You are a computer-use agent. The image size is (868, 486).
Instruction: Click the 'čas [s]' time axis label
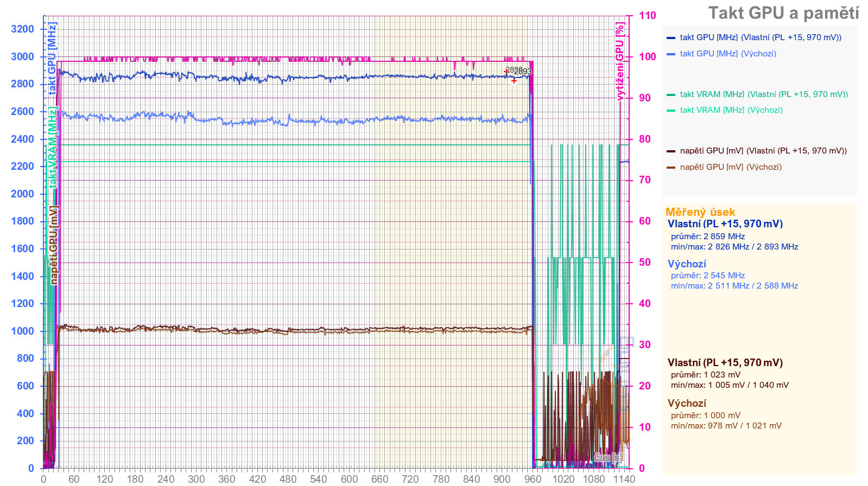point(607,458)
